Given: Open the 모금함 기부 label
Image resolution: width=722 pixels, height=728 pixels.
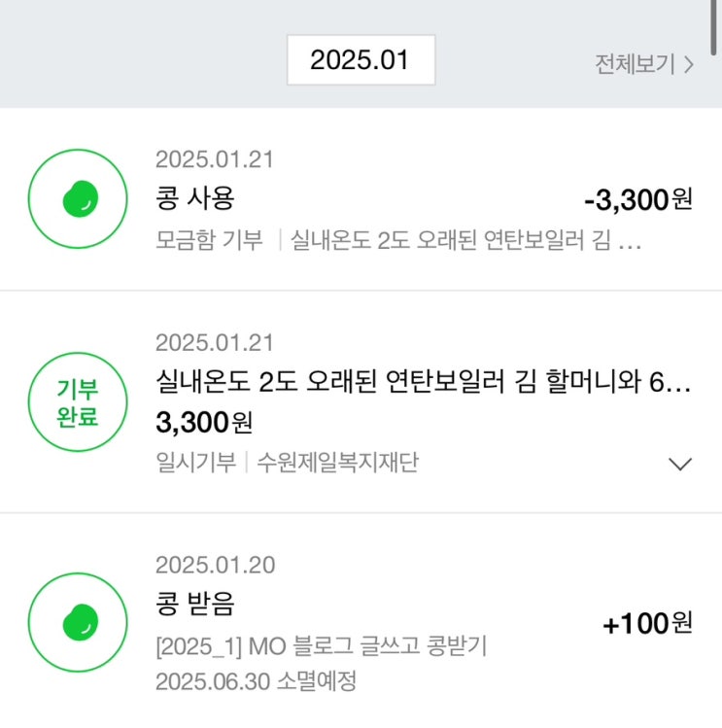Looking at the screenshot, I should (209, 240).
